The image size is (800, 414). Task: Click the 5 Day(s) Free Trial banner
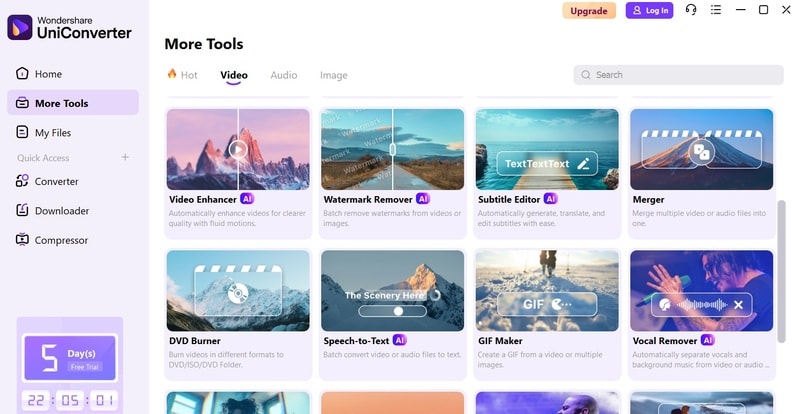70,358
